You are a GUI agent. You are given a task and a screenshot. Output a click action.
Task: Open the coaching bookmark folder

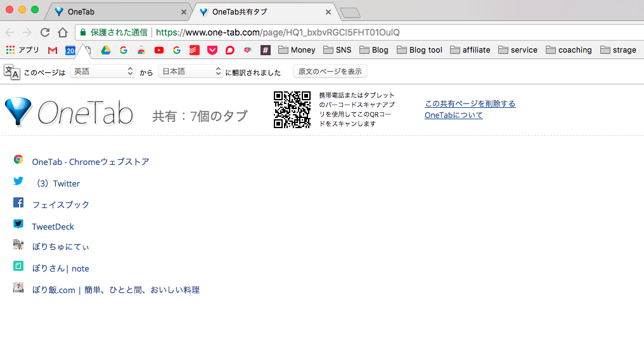pyautogui.click(x=569, y=50)
